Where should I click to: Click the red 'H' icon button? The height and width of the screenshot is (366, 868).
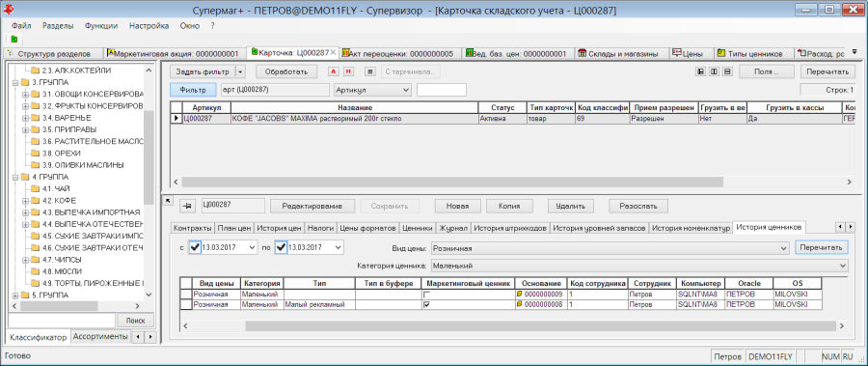pyautogui.click(x=348, y=71)
